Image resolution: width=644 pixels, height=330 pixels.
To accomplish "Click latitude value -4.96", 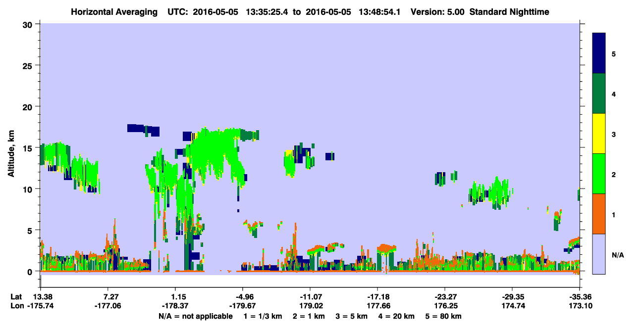I will [242, 297].
